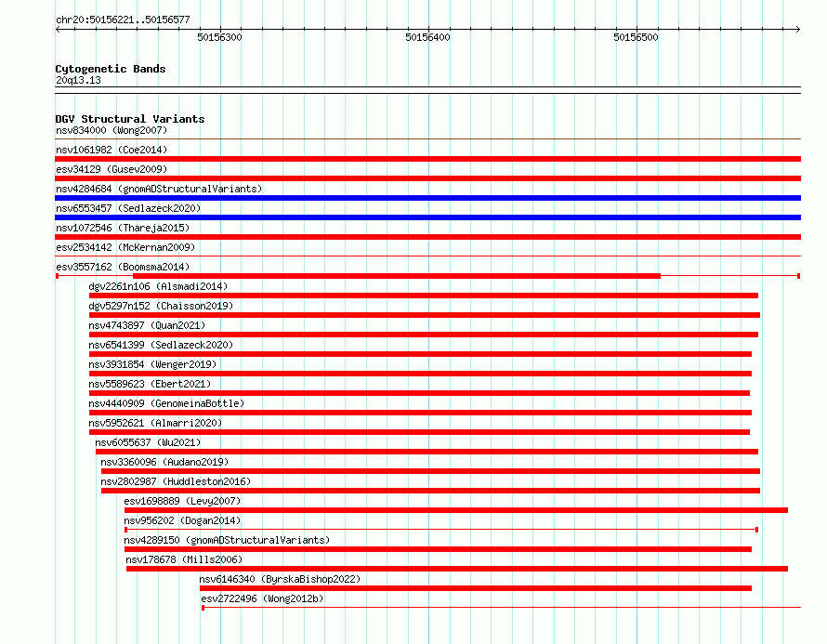Open the nsv3360096 (Audano2019) label
The height and width of the screenshot is (644, 827).
[x=164, y=462]
